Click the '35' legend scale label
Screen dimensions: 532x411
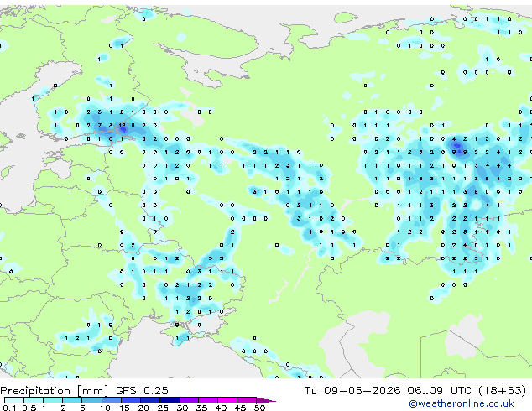pos(202,408)
